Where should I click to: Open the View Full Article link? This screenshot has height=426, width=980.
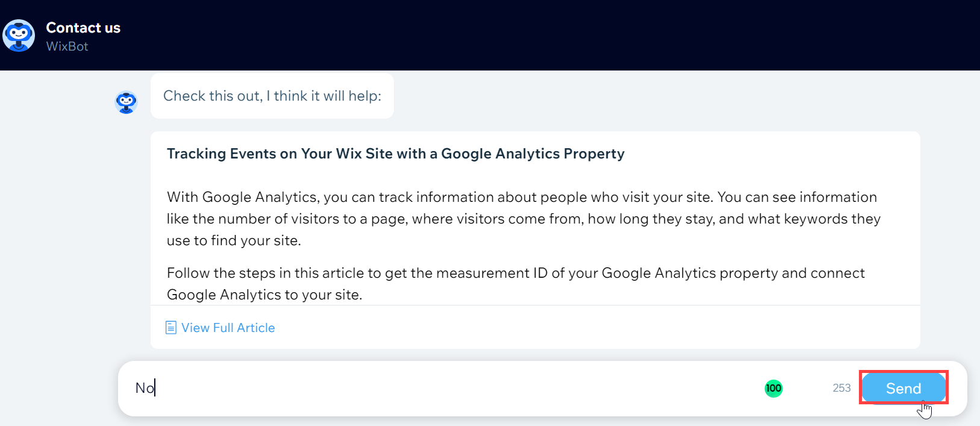[228, 328]
